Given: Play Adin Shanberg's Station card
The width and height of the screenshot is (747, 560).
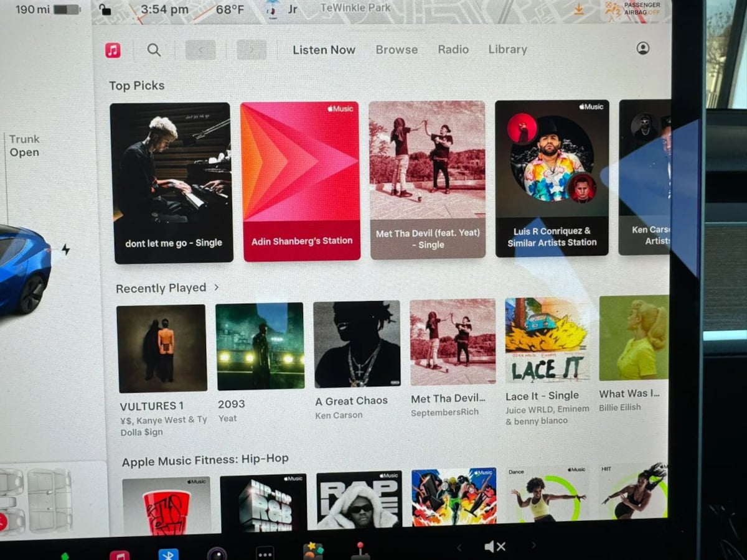Looking at the screenshot, I should pyautogui.click(x=301, y=181).
